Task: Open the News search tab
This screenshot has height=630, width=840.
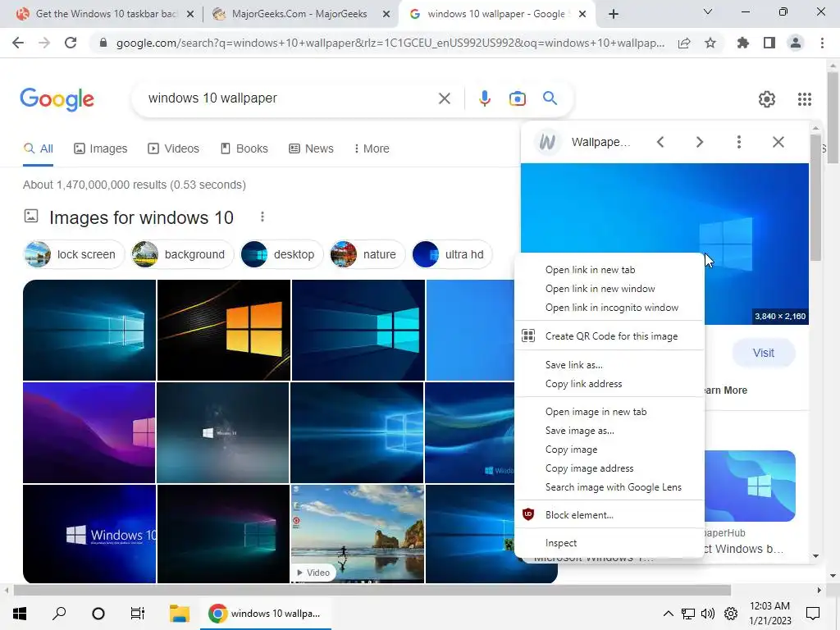Action: 311,148
